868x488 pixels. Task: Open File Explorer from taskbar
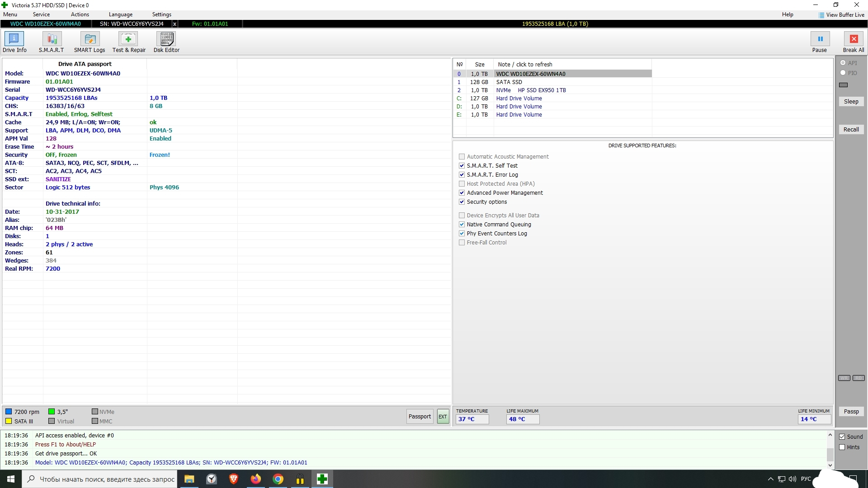pyautogui.click(x=189, y=479)
